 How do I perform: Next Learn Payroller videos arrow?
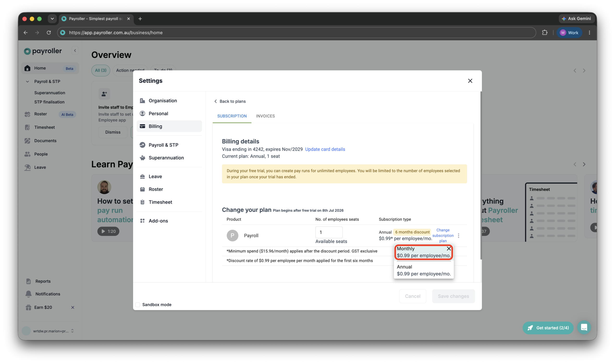coord(584,164)
